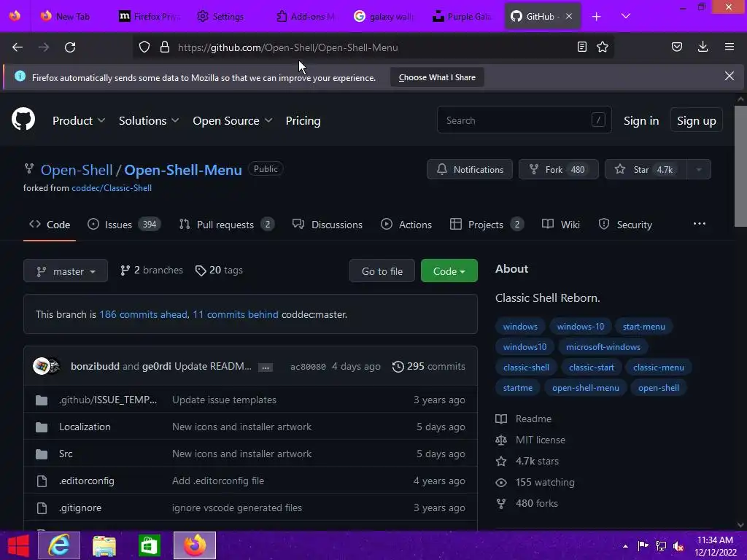Click the site padlock icon
The image size is (747, 560).
(x=165, y=47)
